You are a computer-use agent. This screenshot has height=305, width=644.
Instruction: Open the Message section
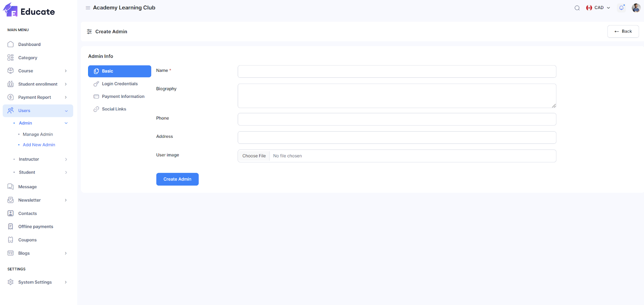click(27, 187)
